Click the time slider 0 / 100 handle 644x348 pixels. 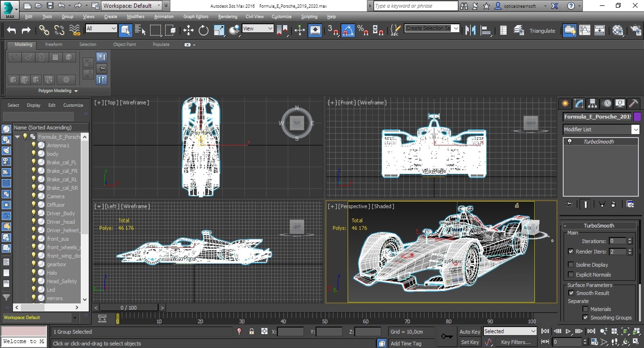pyautogui.click(x=129, y=307)
